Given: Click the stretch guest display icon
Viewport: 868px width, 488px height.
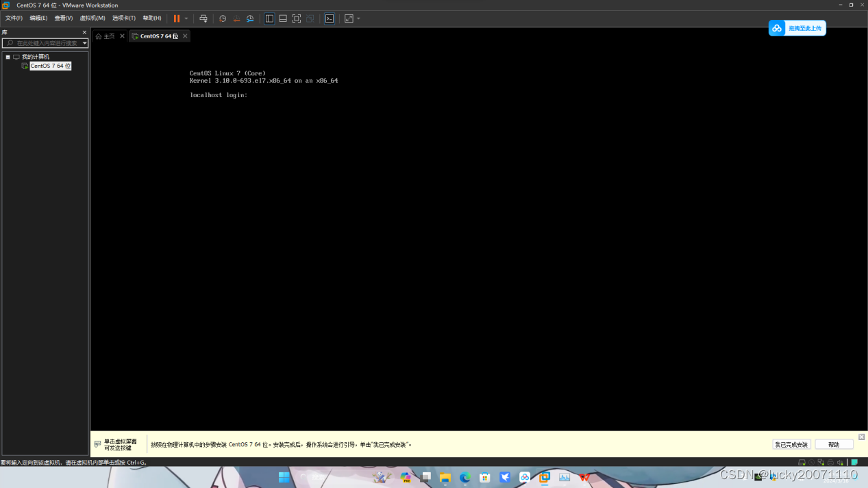Looking at the screenshot, I should pyautogui.click(x=349, y=18).
